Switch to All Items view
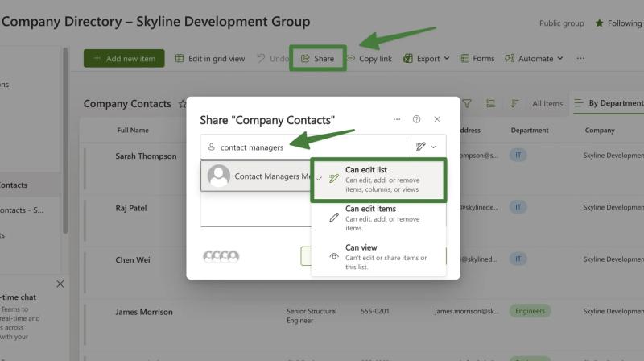Viewport: 644px width, 361px height. click(x=547, y=104)
